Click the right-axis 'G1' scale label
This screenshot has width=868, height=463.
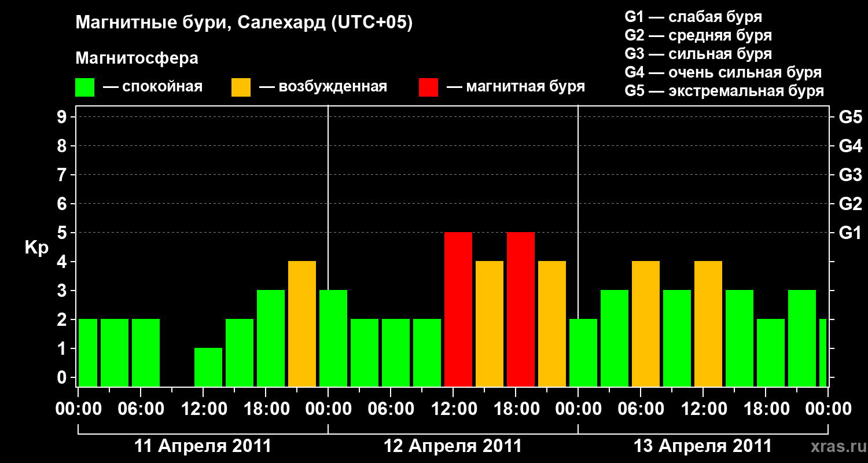click(x=850, y=233)
